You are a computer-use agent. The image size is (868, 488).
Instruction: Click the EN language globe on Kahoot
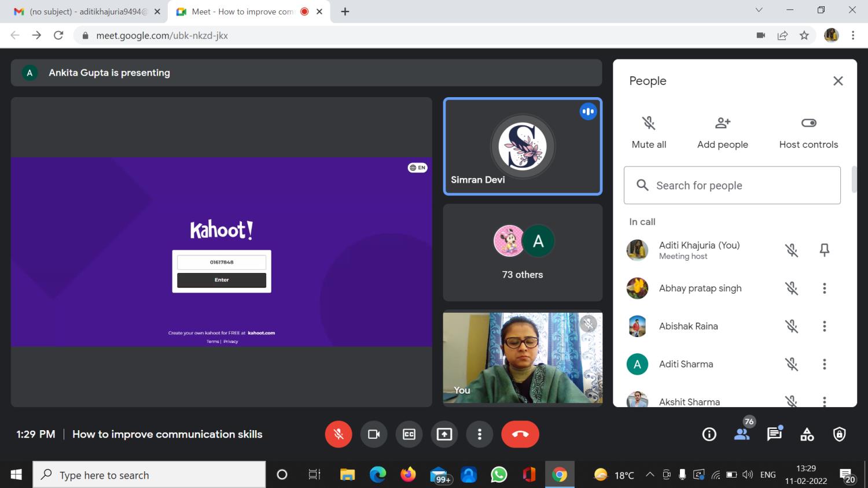(x=417, y=168)
